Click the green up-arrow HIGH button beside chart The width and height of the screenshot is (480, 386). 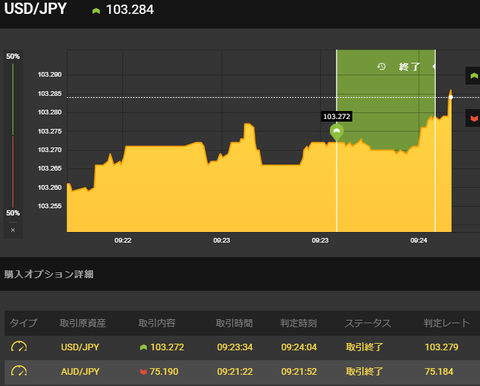tap(473, 76)
